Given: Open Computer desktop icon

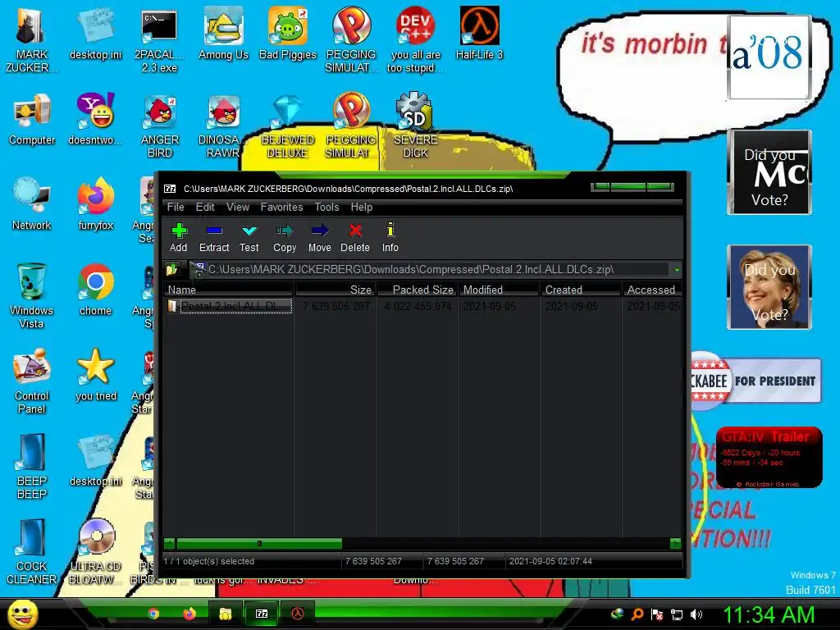Looking at the screenshot, I should coord(32,119).
